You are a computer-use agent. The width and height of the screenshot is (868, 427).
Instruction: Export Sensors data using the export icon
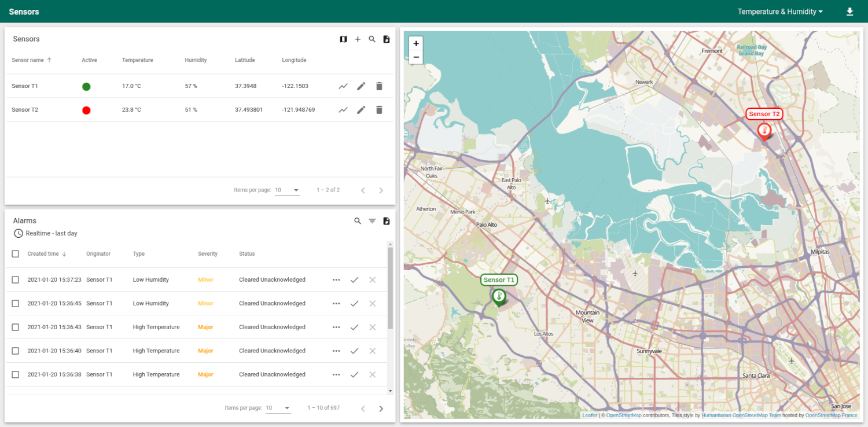click(x=386, y=39)
